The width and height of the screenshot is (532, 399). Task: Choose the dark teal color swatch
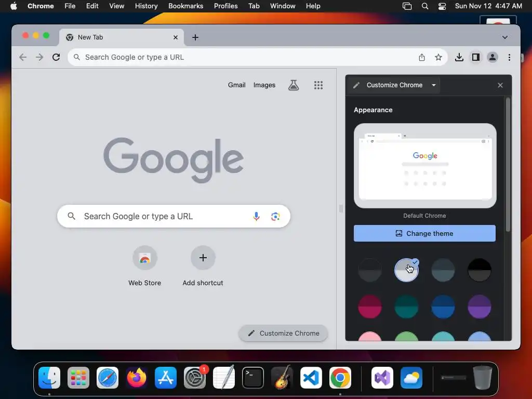point(406,307)
